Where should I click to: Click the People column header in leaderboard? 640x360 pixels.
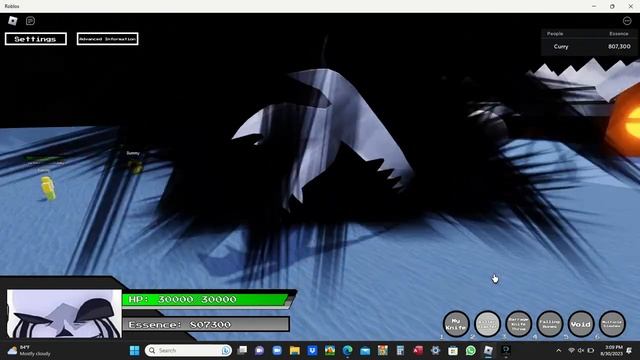[555, 34]
